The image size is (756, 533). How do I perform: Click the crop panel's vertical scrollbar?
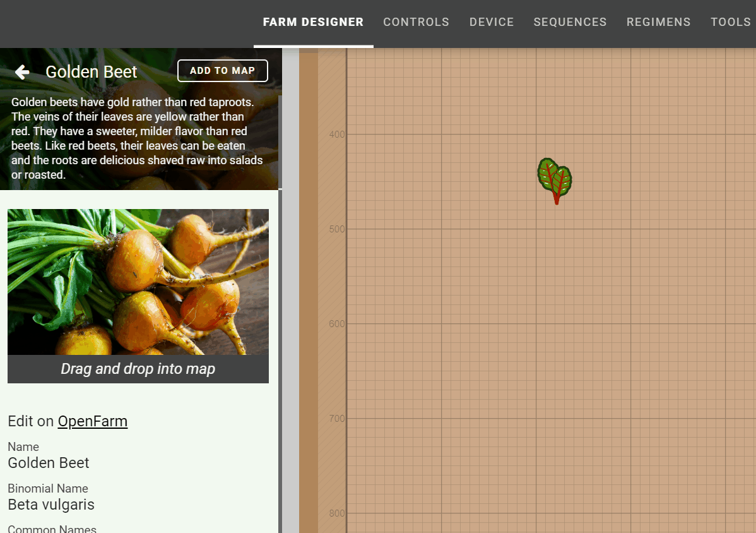(x=280, y=316)
